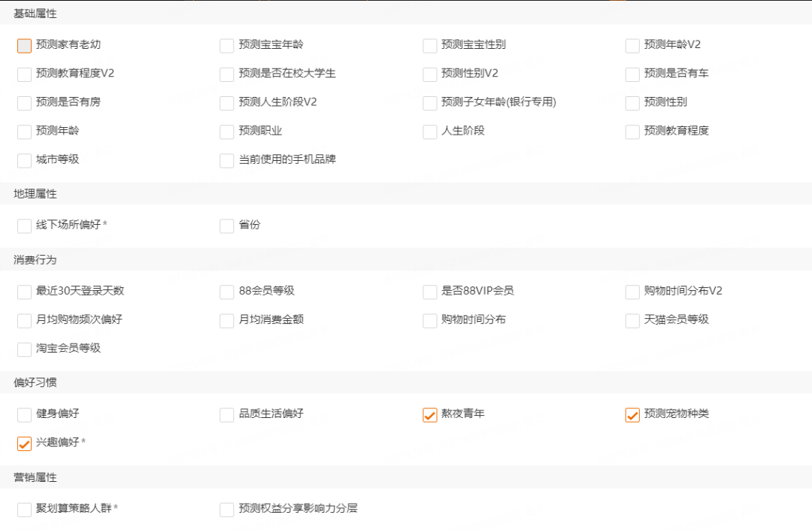Select the 预测宝宝性别 checkbox
812x530 pixels.
[x=429, y=45]
